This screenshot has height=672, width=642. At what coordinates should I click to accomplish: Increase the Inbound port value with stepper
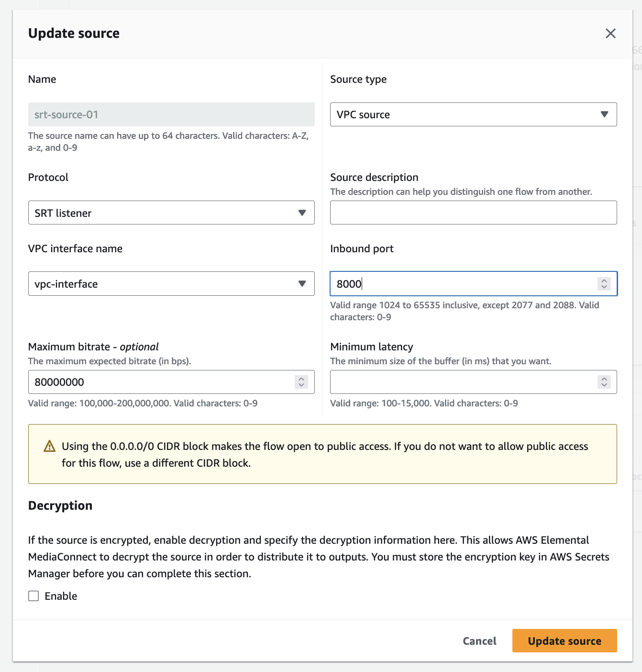tap(604, 280)
